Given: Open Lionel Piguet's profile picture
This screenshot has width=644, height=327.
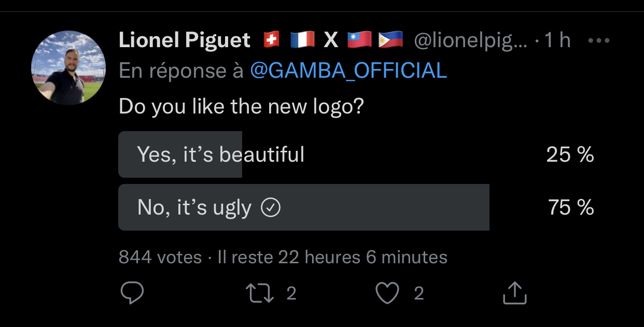Looking at the screenshot, I should tap(68, 68).
